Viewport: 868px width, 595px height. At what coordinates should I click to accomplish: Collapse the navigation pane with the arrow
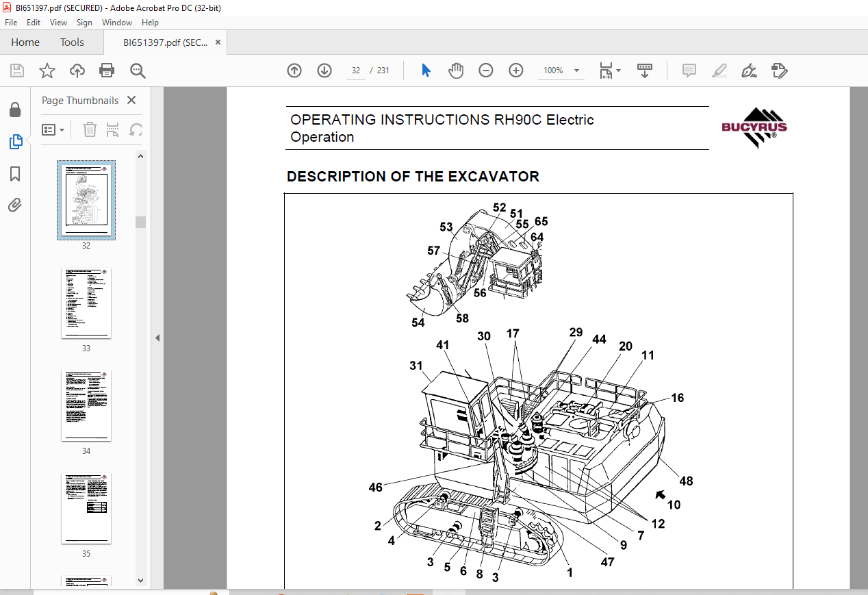[x=157, y=338]
